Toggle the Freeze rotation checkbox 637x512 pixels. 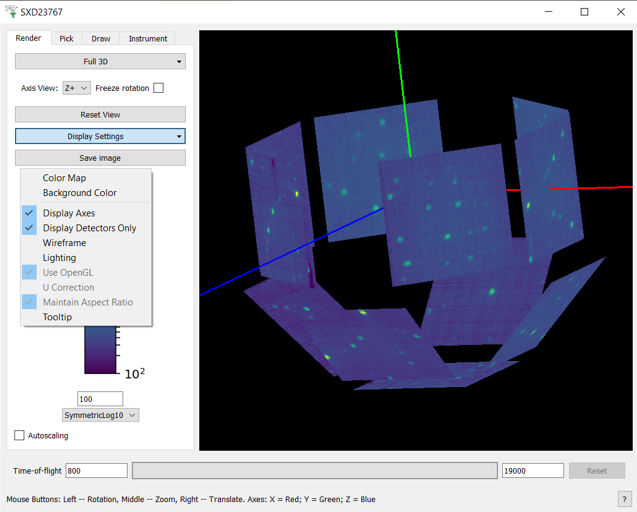[158, 88]
